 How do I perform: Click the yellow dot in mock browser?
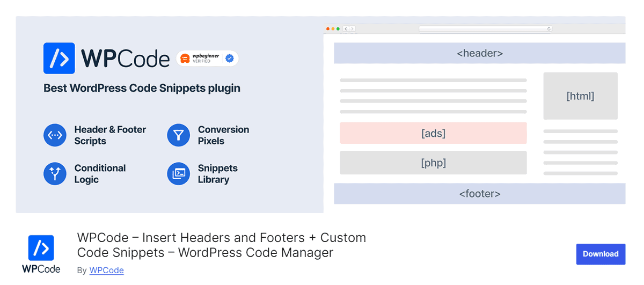[x=333, y=28]
